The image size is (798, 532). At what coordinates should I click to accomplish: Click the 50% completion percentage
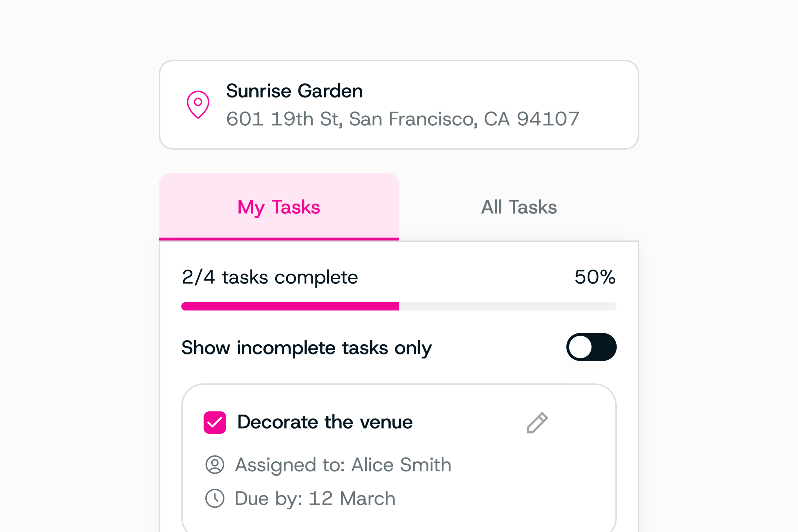pyautogui.click(x=595, y=277)
